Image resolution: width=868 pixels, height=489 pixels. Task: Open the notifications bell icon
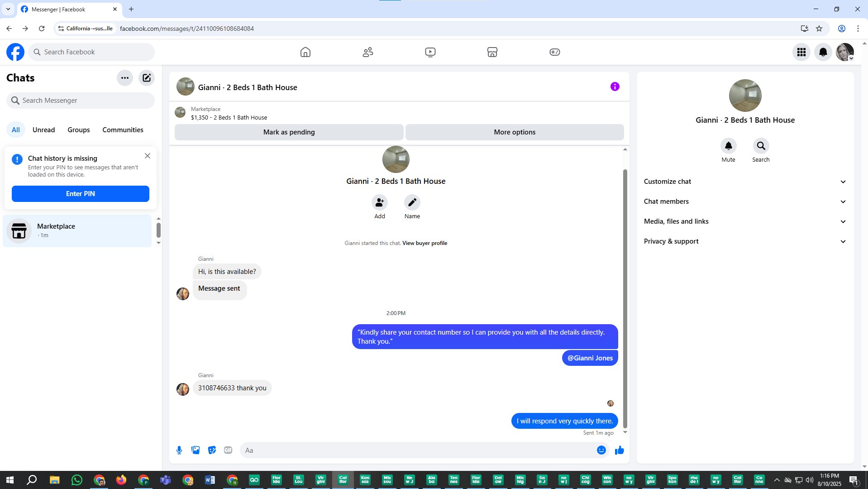(x=823, y=52)
